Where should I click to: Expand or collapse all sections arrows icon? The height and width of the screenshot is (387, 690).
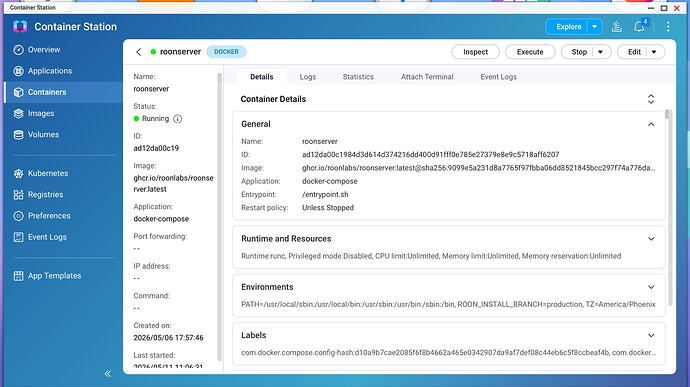(651, 99)
